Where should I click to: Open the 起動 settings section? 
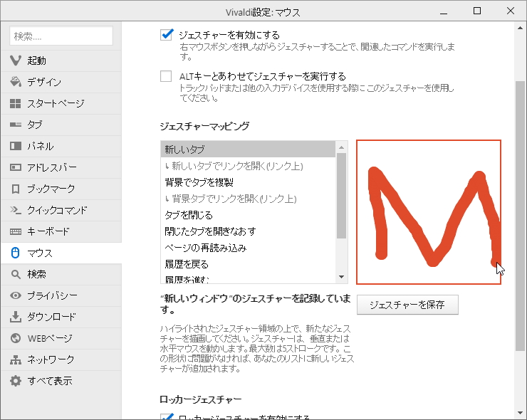(x=61, y=61)
